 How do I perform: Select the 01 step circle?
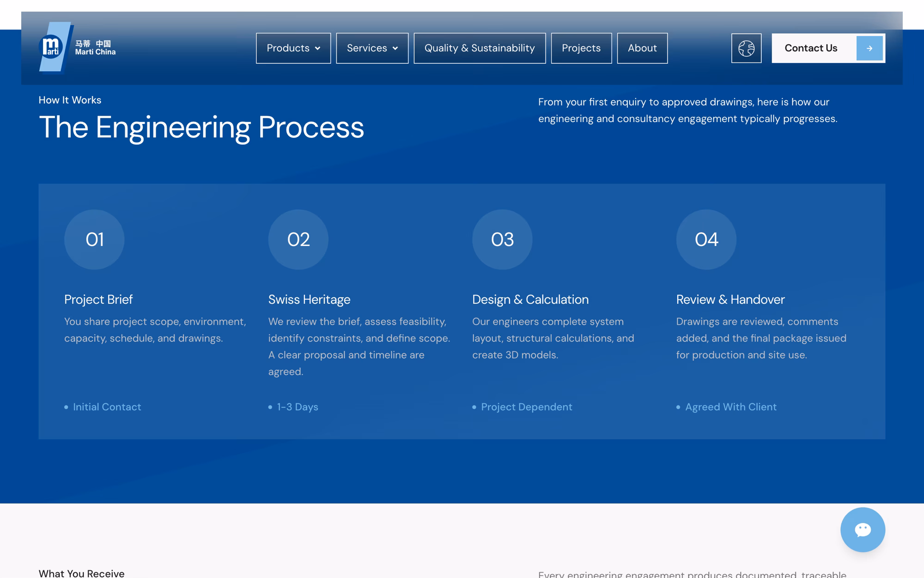[94, 240]
